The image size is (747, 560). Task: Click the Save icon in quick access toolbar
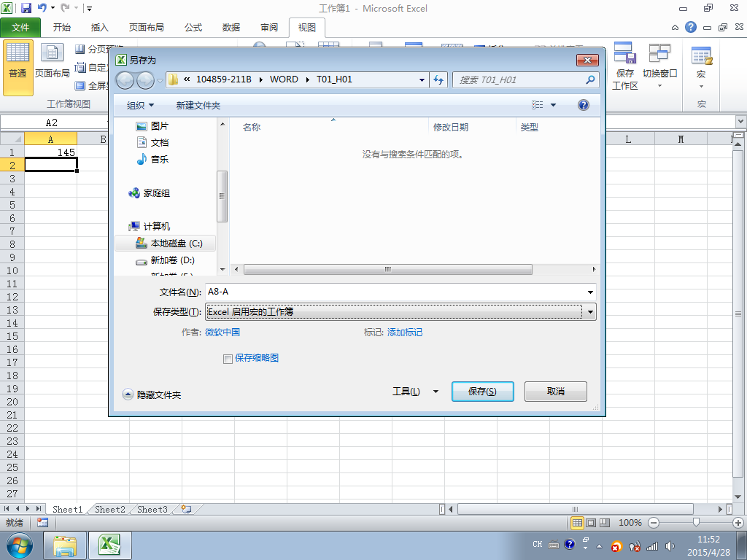click(x=26, y=7)
